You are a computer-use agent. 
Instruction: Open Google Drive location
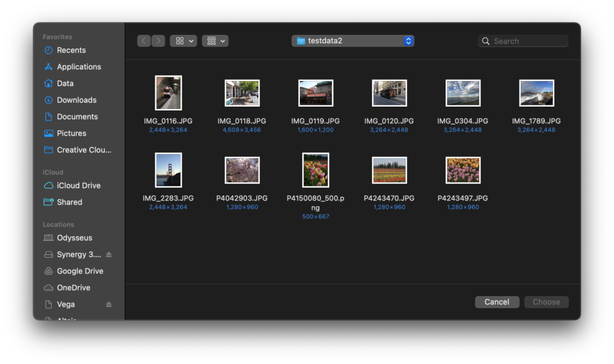pyautogui.click(x=80, y=271)
